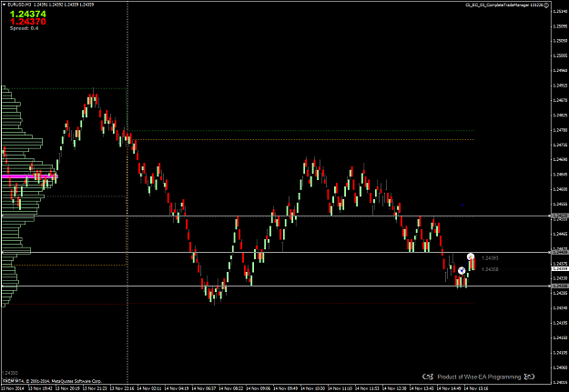Viewport: 569px width, 392px height.
Task: Click the Expert Advisor smiley face icon
Action: [x=546, y=5]
